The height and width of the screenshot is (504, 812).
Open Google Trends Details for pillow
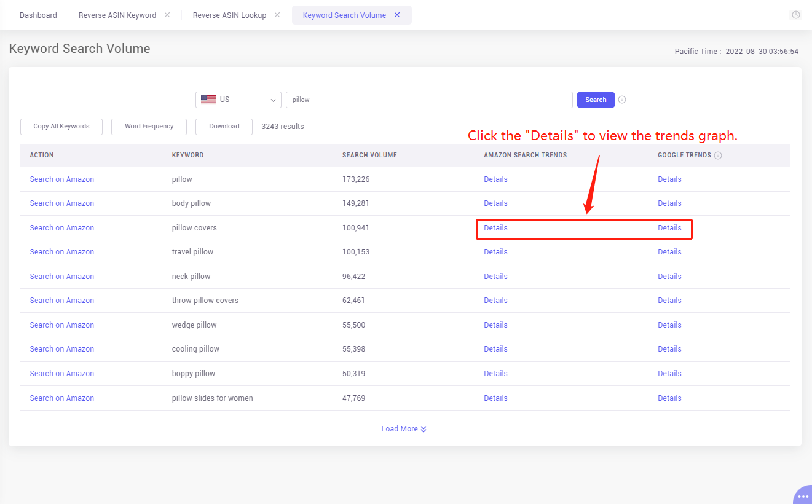[669, 179]
